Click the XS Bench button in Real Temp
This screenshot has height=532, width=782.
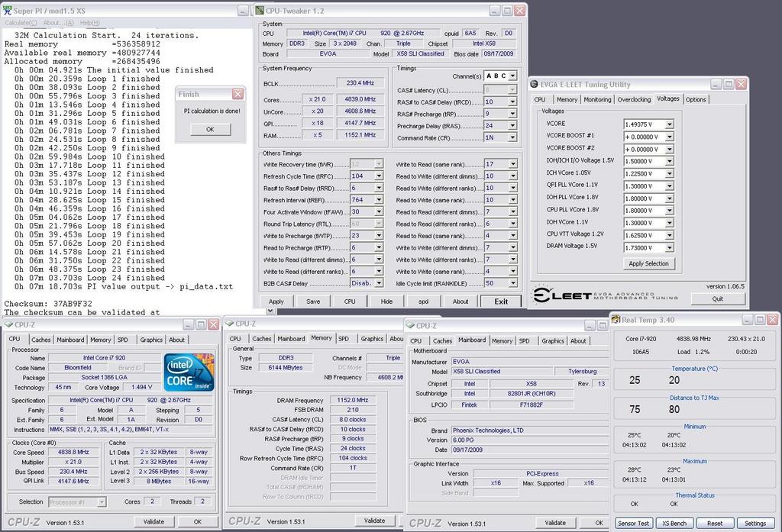coord(674,523)
